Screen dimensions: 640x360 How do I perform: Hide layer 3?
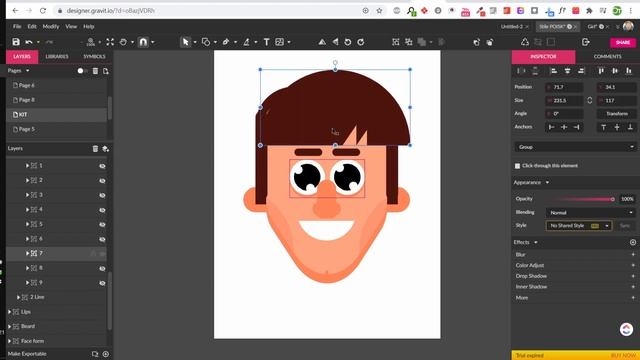[102, 196]
